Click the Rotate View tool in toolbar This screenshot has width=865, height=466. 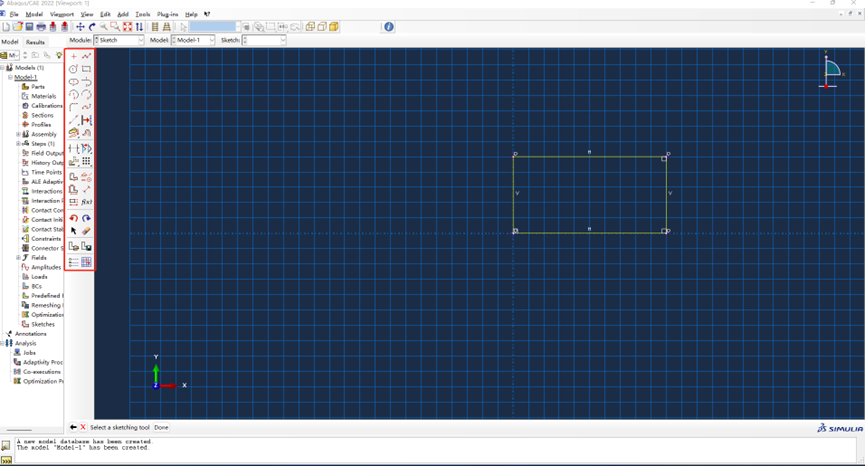[x=92, y=26]
